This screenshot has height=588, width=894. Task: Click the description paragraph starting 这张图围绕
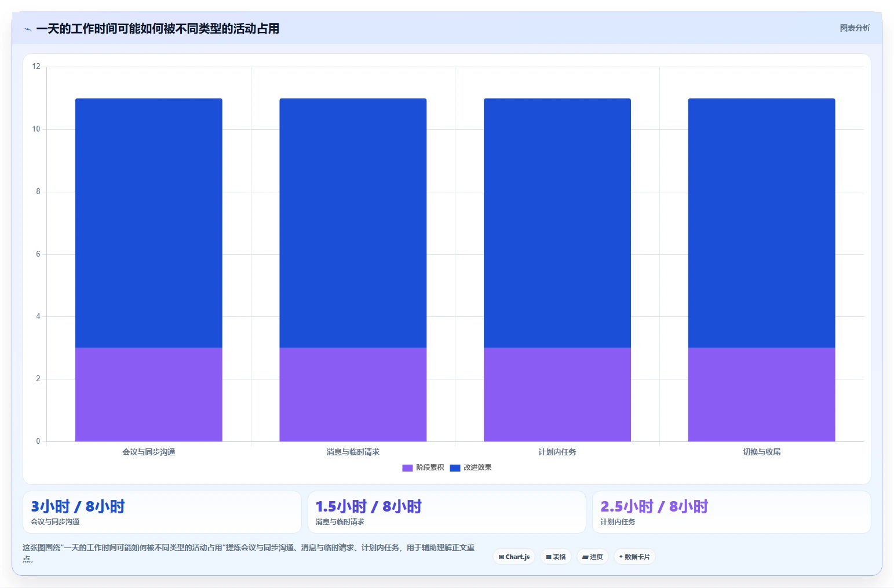(249, 553)
